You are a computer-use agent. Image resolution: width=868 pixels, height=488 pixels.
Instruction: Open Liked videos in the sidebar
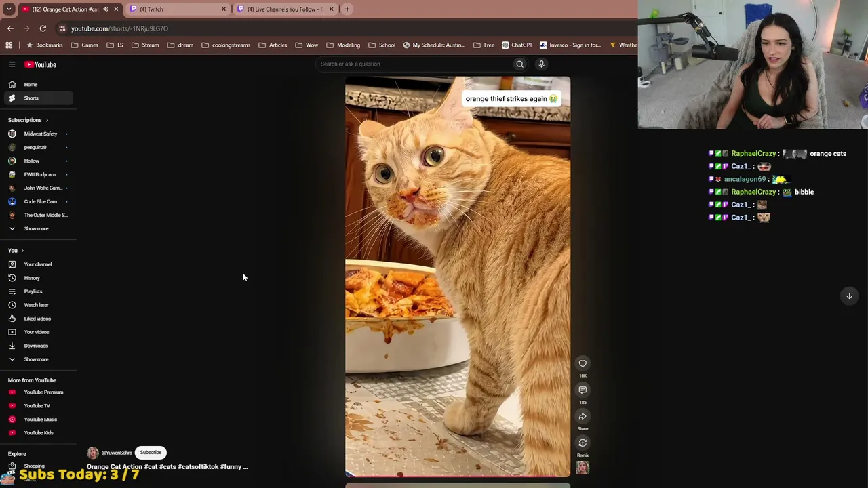click(x=37, y=319)
